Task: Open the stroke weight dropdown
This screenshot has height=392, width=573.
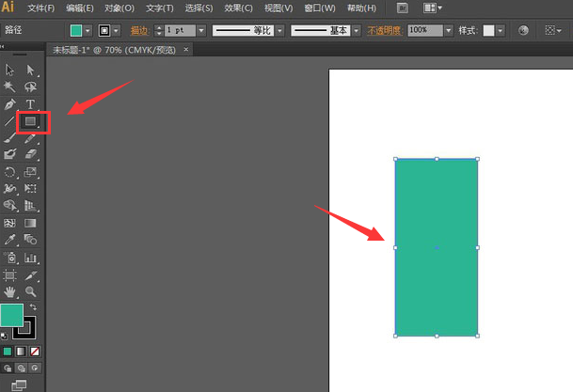Action: [201, 31]
